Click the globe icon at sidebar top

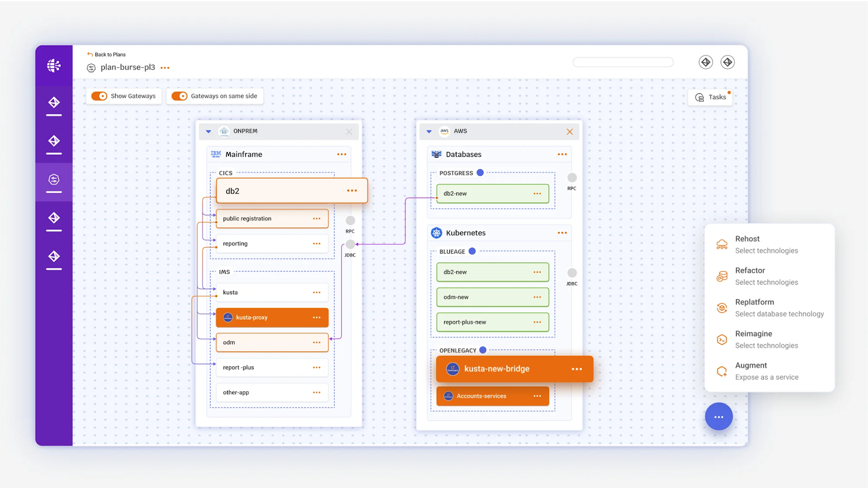coord(53,65)
